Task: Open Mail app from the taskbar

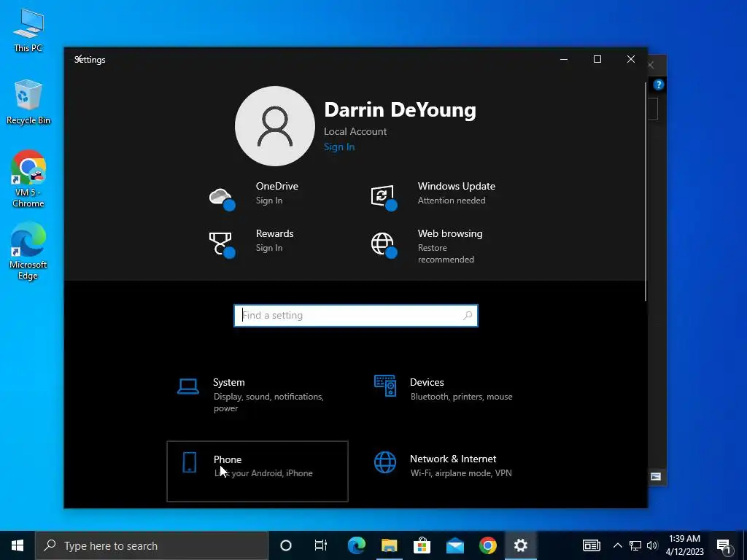Action: coord(455,545)
